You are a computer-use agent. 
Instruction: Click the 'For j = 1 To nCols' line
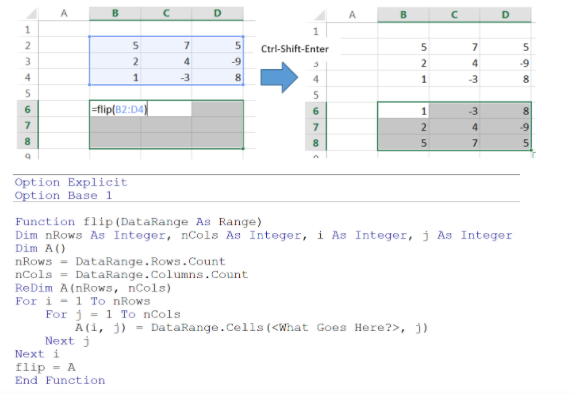pyautogui.click(x=113, y=314)
